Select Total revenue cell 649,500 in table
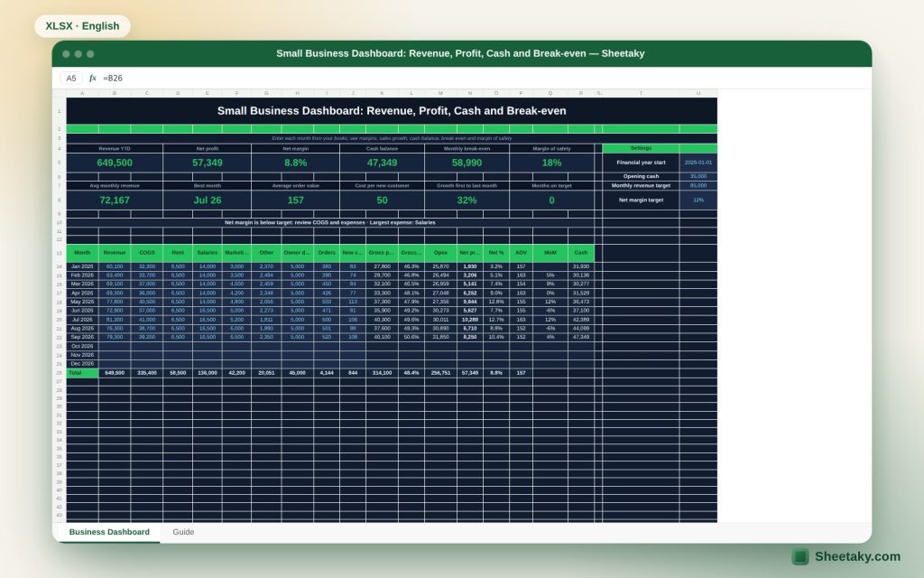This screenshot has height=578, width=924. [x=115, y=373]
